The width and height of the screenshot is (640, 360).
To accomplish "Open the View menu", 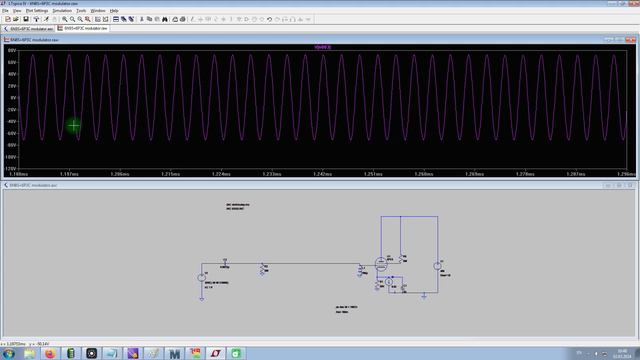I will click(x=17, y=11).
